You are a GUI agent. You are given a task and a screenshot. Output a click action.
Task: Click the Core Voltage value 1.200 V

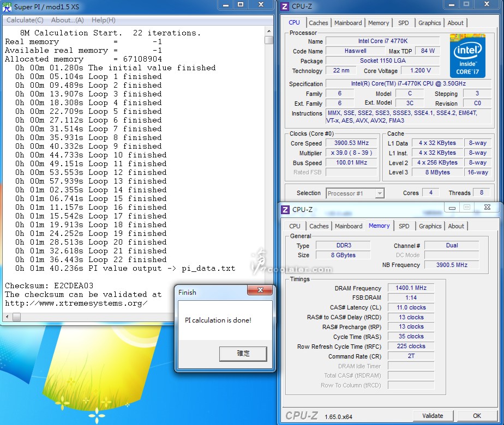(x=421, y=70)
